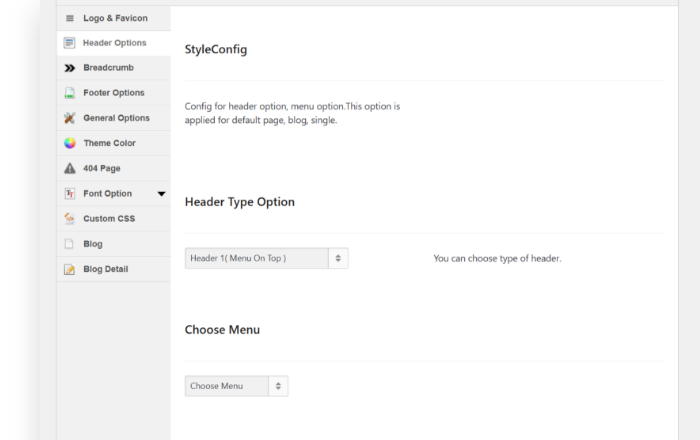Image resolution: width=700 pixels, height=440 pixels.
Task: Click the Font Option typography icon
Action: [70, 193]
